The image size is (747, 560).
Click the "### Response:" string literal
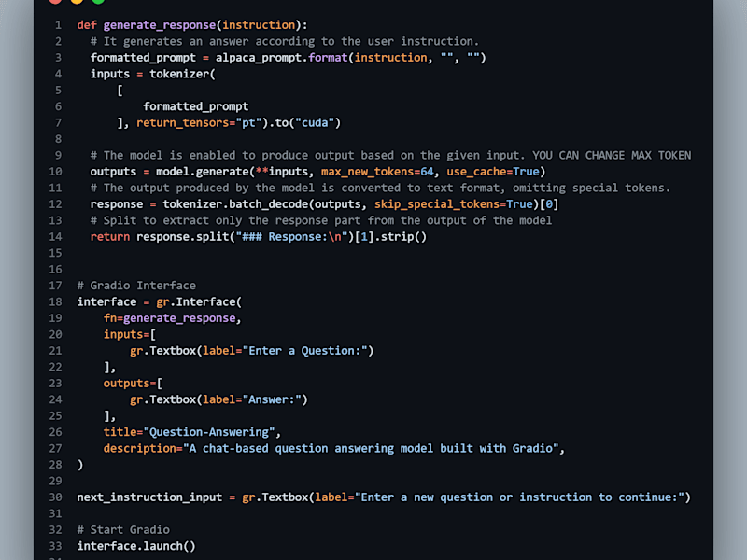[x=291, y=237]
